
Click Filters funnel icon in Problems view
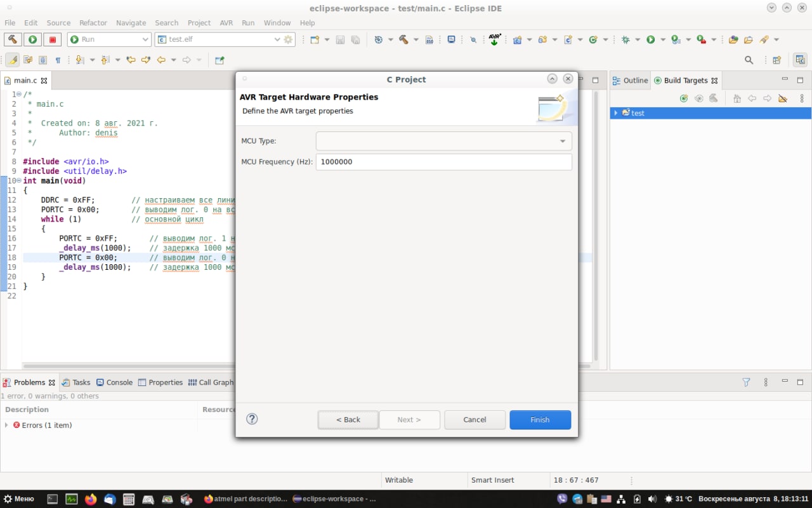[x=747, y=382]
